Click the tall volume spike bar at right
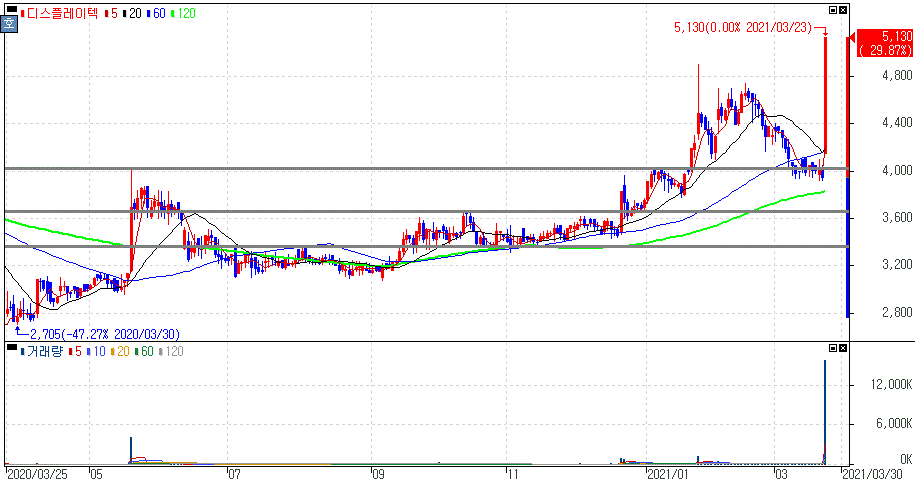This screenshot has height=483, width=915. point(825,412)
